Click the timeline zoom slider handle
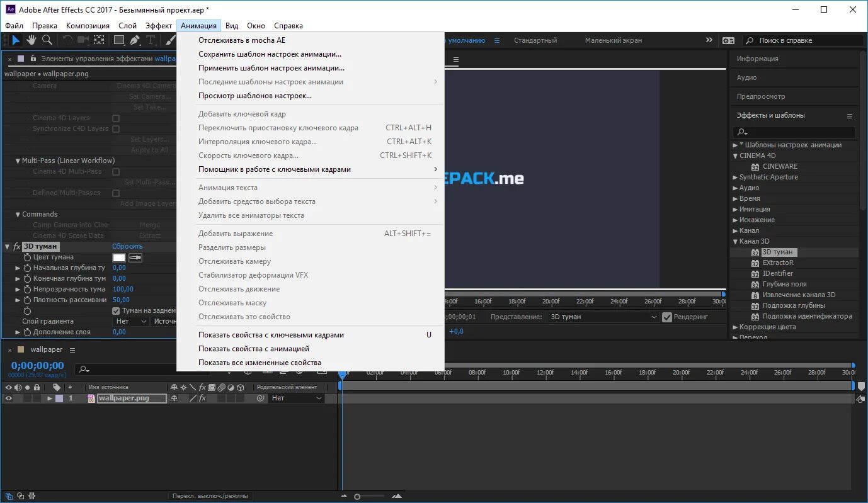Screen dimensions: 868x503 [357, 497]
